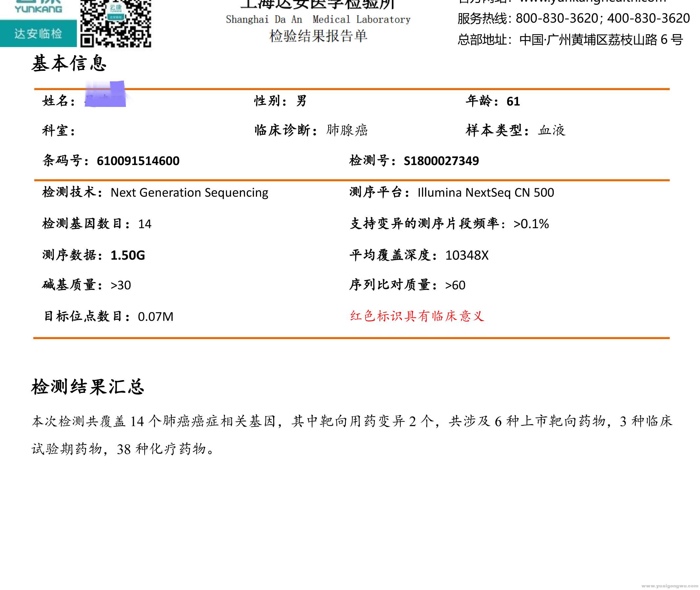700x590 pixels.
Task: Click the 测序平台 label
Action: [x=379, y=192]
